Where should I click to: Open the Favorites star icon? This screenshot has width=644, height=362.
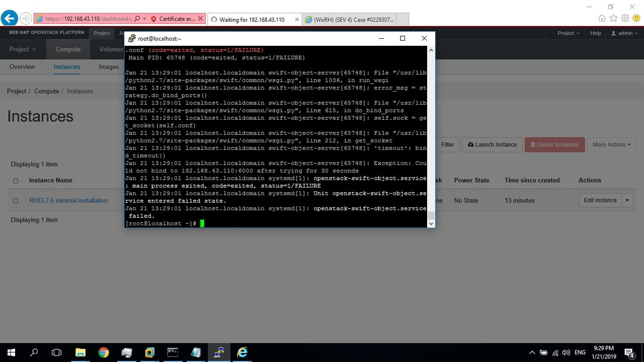point(613,19)
